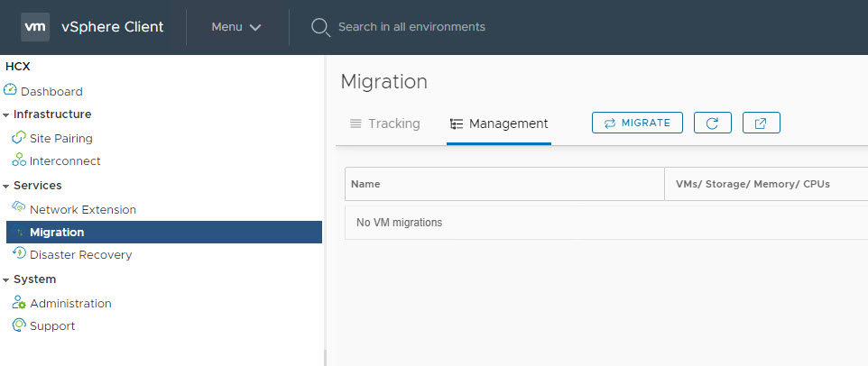868x366 pixels.
Task: Click the Network Extension icon
Action: coord(19,208)
